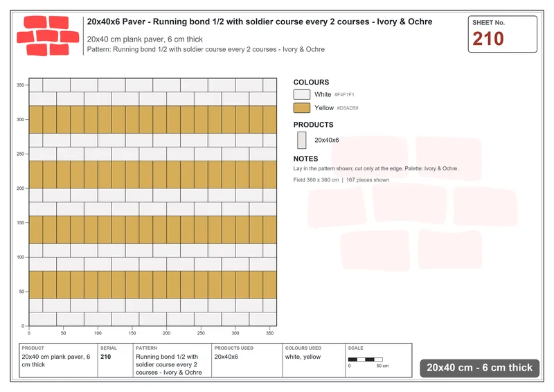This screenshot has width=554, height=392.
Task: Click the Yellow colour swatch in legend
Action: coord(301,108)
